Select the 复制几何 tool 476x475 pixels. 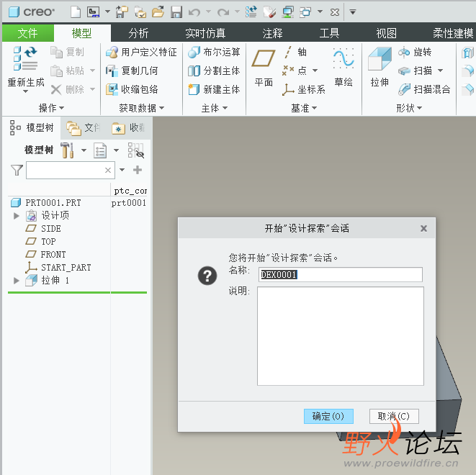click(x=132, y=71)
